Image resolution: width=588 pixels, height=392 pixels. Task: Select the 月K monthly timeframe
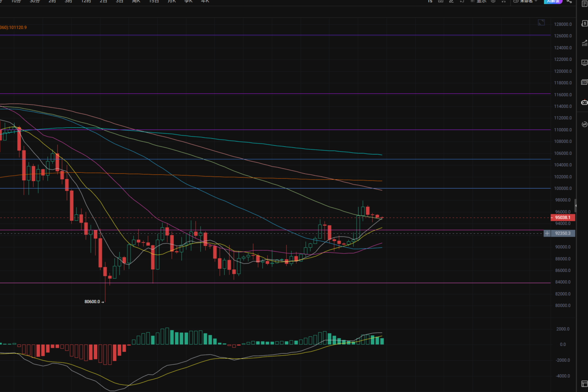point(171,1)
